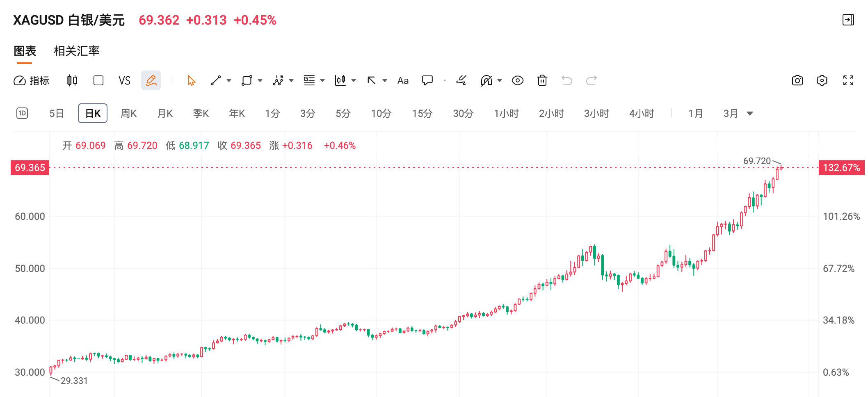Pick the Aa text annotation tool
This screenshot has width=868, height=397.
coord(403,80)
